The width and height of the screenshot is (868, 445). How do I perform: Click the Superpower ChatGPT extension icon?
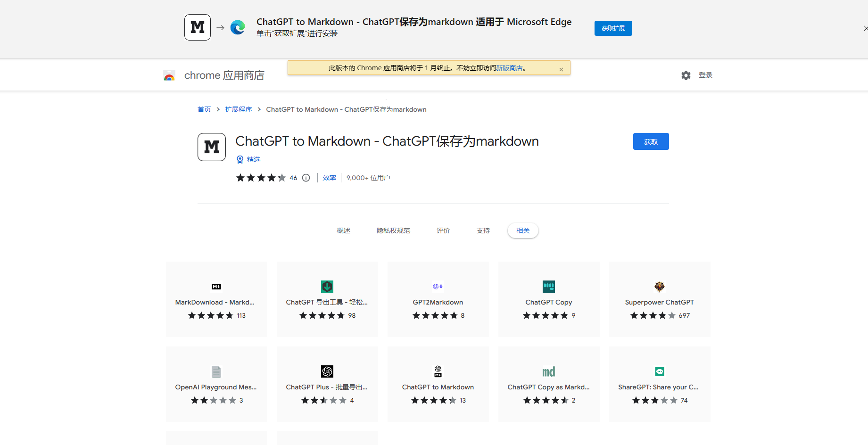pyautogui.click(x=660, y=287)
